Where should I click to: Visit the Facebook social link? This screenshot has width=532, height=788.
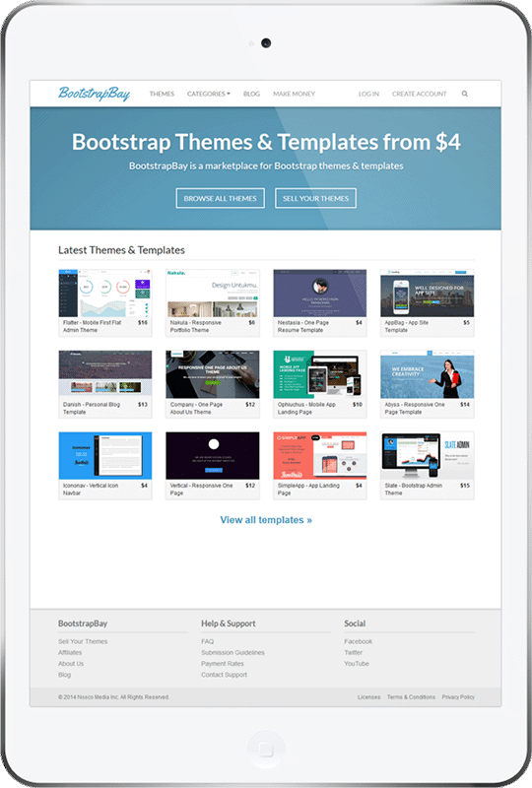(x=358, y=641)
